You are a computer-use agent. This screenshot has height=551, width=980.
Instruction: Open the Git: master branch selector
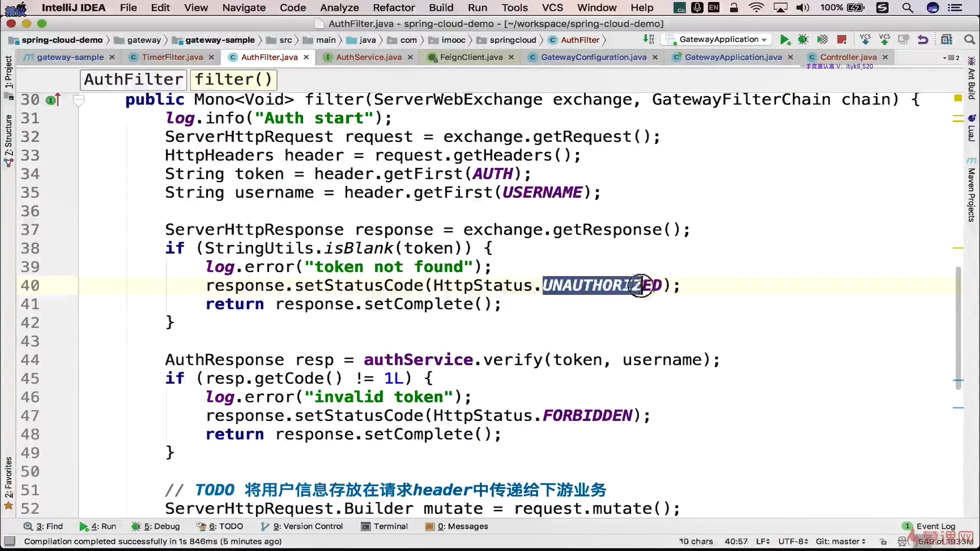(840, 541)
